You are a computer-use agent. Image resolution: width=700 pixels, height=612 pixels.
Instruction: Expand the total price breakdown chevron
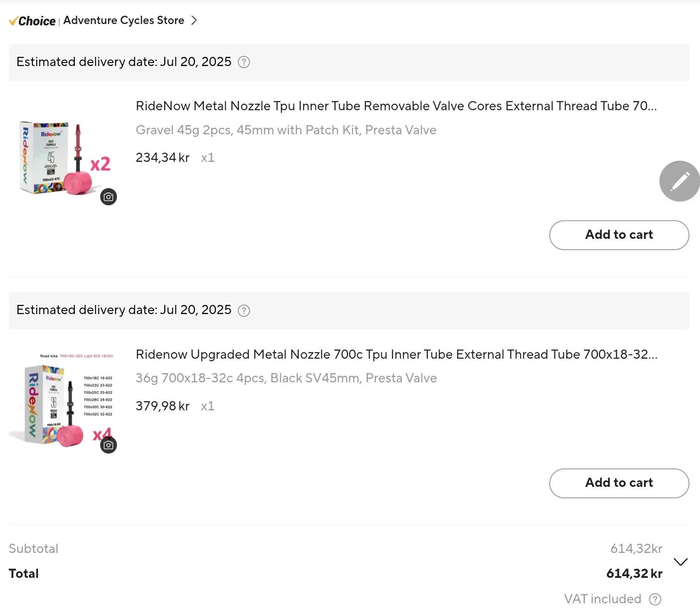pyautogui.click(x=681, y=562)
